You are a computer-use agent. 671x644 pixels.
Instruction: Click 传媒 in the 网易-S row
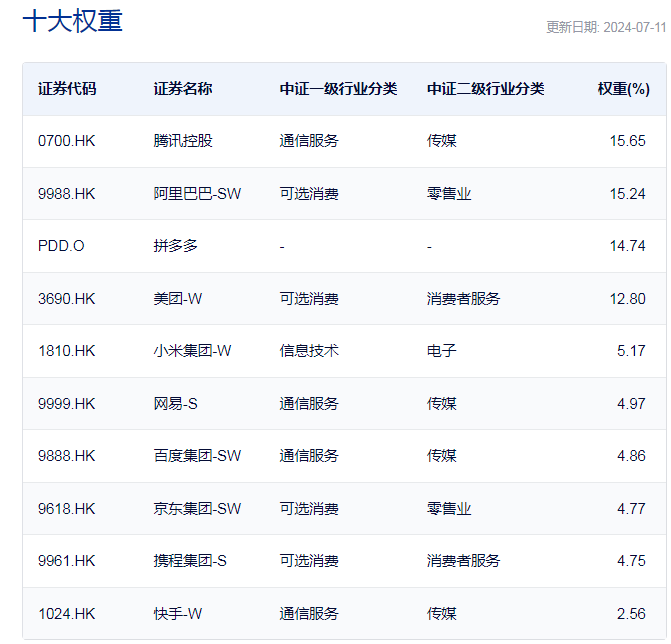click(442, 404)
